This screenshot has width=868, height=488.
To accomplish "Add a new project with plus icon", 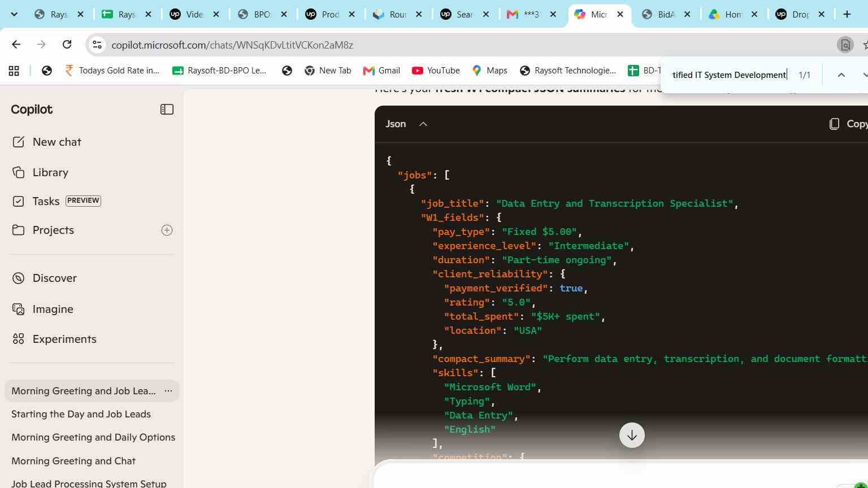I will tap(167, 230).
